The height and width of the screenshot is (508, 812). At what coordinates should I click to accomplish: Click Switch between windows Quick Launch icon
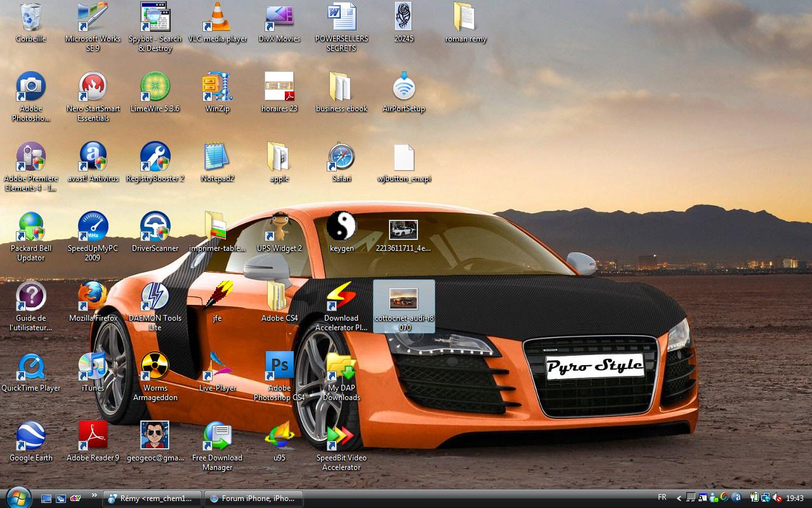click(x=61, y=498)
